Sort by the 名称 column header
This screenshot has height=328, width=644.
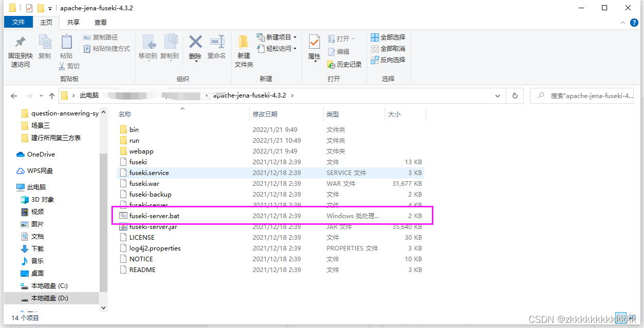click(x=125, y=114)
